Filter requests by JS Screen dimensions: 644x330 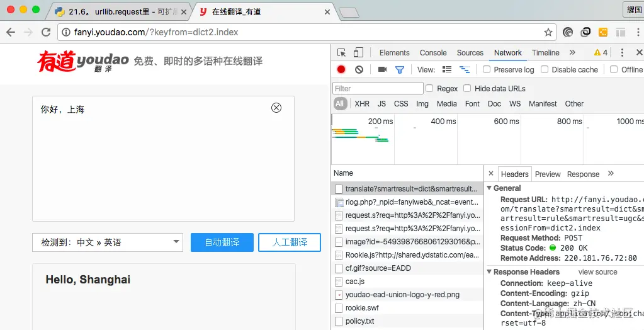(381, 103)
